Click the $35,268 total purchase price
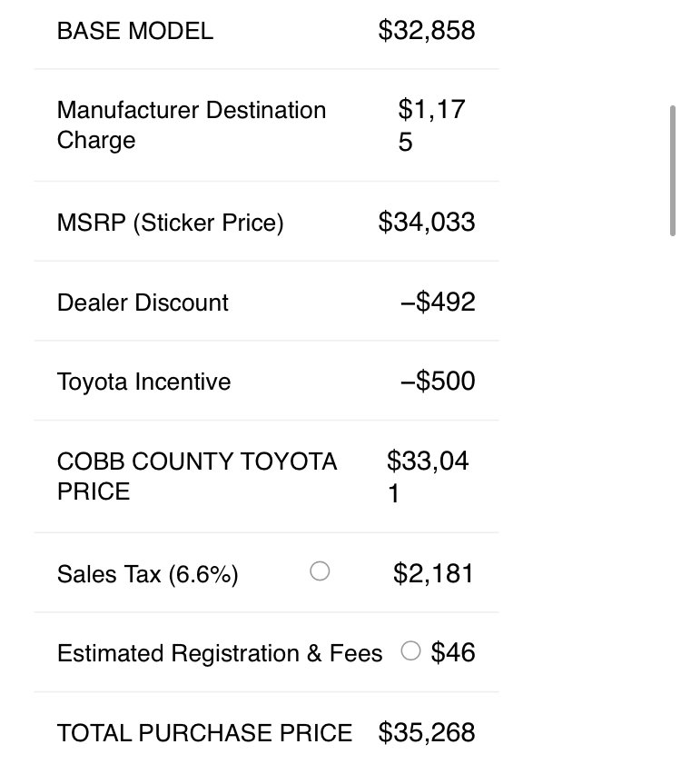 (x=427, y=732)
